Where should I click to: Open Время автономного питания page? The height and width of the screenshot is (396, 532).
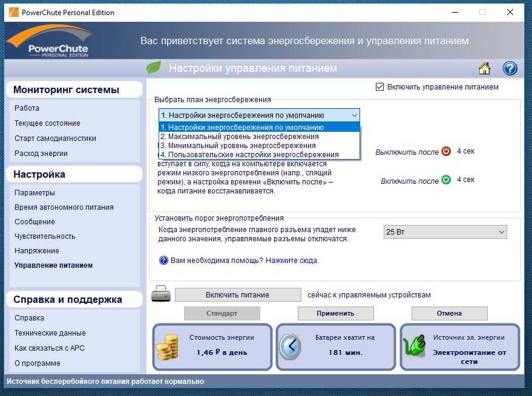(x=64, y=207)
